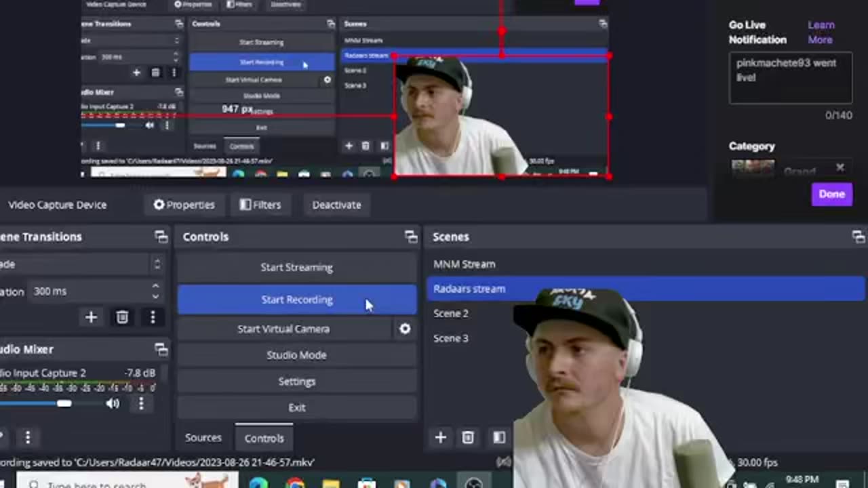The width and height of the screenshot is (868, 488).
Task: Delete the selected scene
Action: coord(468,438)
